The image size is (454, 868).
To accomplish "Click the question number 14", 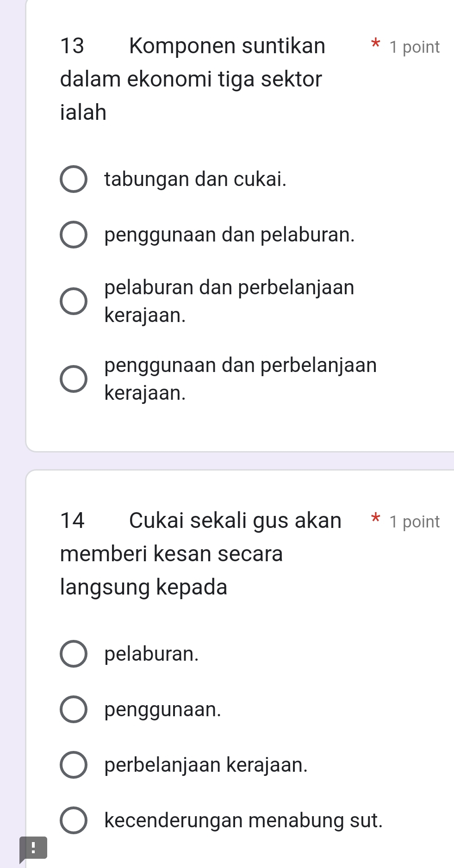I will [72, 521].
